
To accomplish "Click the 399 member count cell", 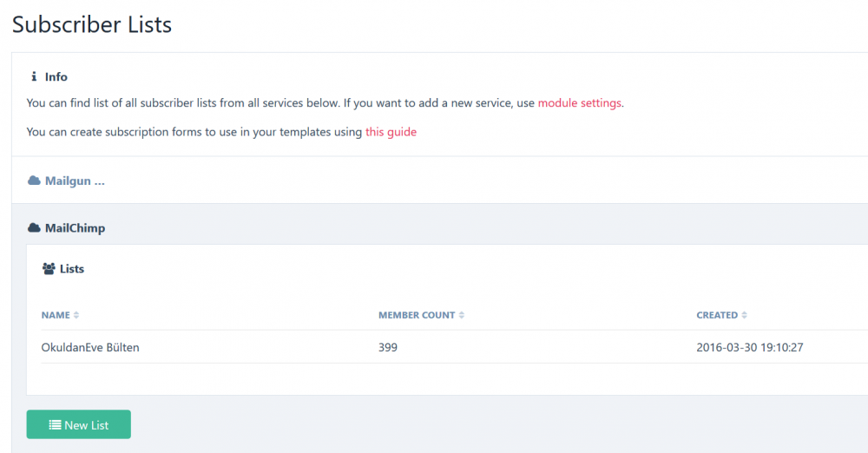I will pos(388,347).
